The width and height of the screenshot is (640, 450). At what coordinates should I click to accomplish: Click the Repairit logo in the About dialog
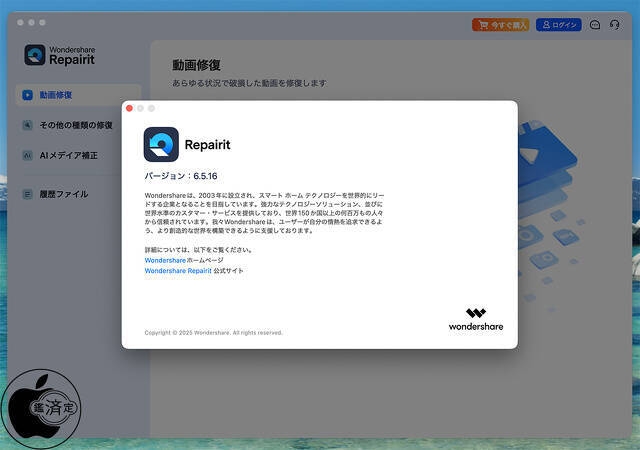click(161, 144)
